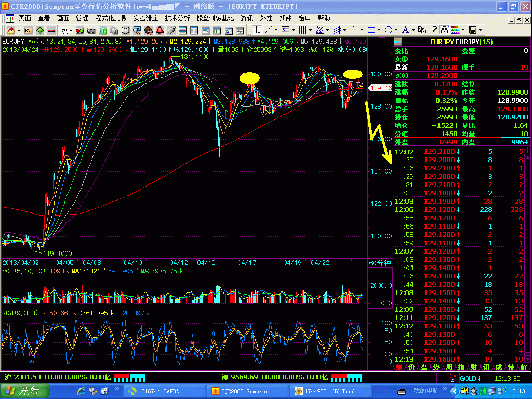This screenshot has width=532, height=399.
Task: Expand dropdown arrow next to rectangle tool
Action: [379, 30]
